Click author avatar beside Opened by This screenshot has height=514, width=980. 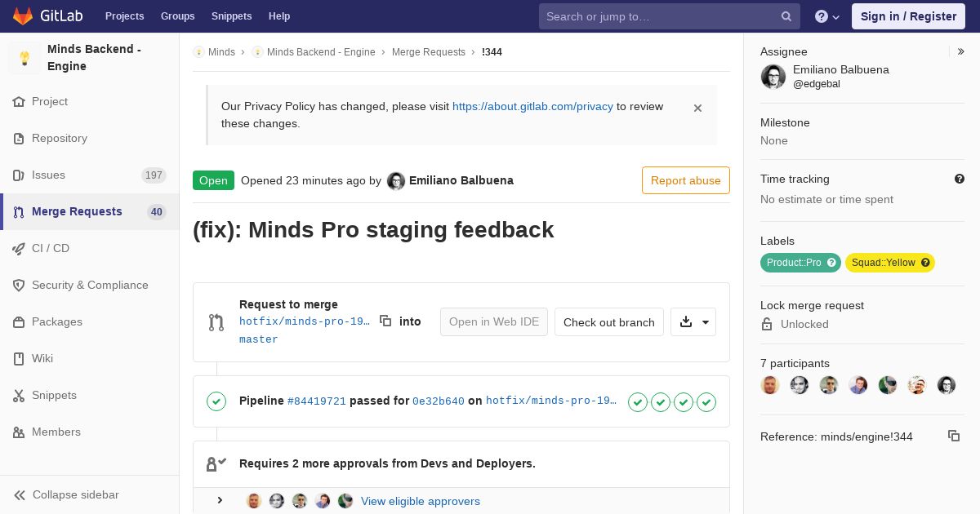396,181
